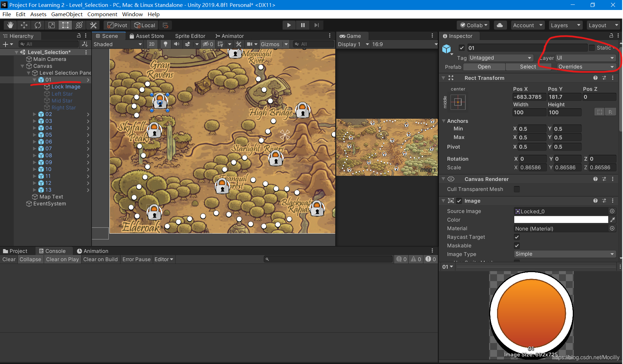Open scene camera settings icon
This screenshot has height=364, width=623.
point(250,44)
